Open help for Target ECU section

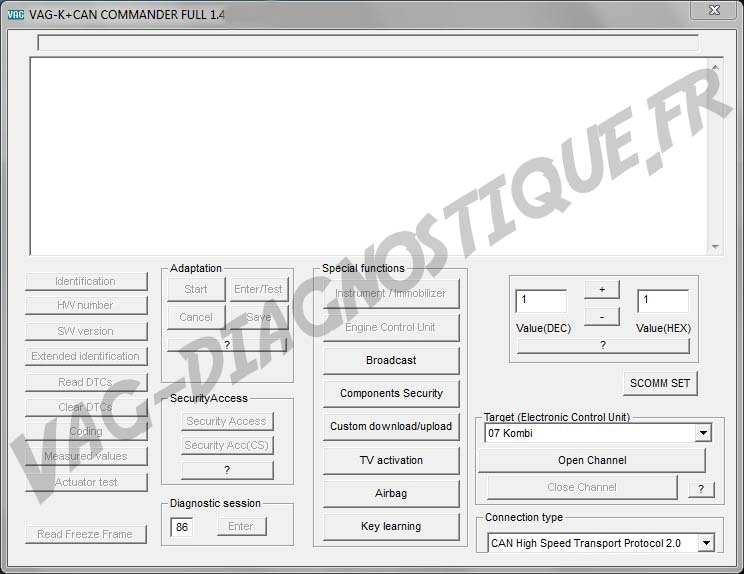[x=701, y=489]
